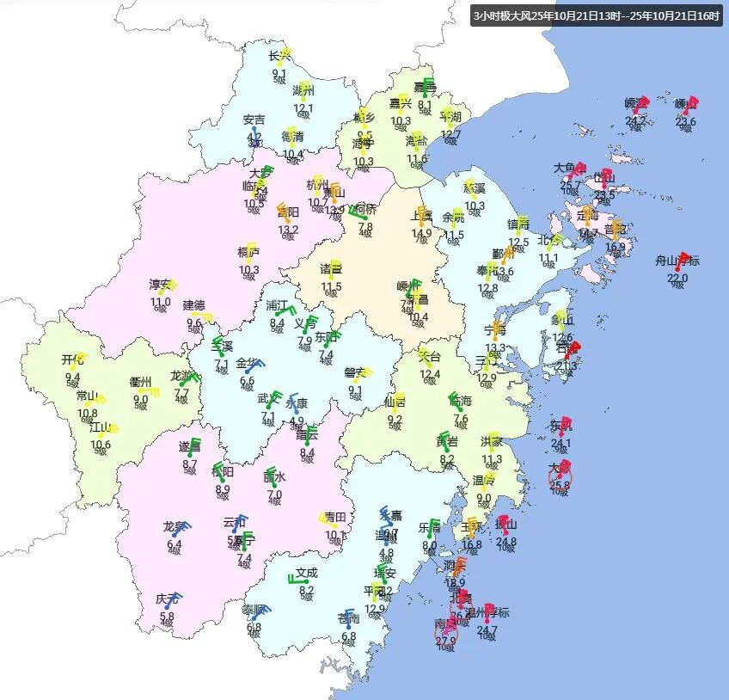This screenshot has width=729, height=700.
Task: Select the 12.8 wind value under 奉化
Action: (x=487, y=288)
